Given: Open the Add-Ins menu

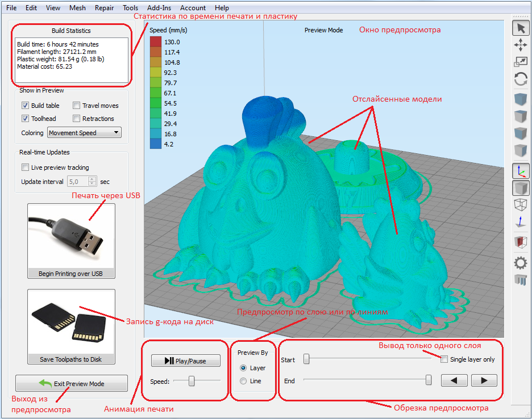Looking at the screenshot, I should (x=158, y=7).
